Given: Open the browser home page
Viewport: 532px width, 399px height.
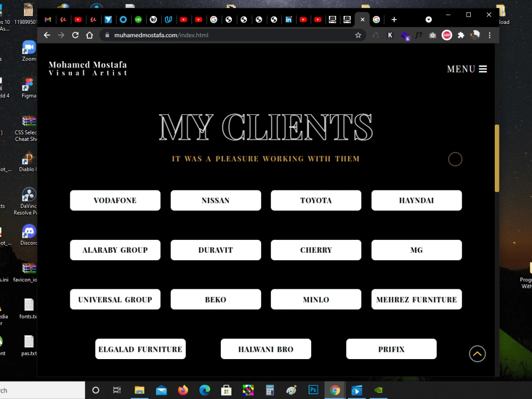Looking at the screenshot, I should coord(89,35).
